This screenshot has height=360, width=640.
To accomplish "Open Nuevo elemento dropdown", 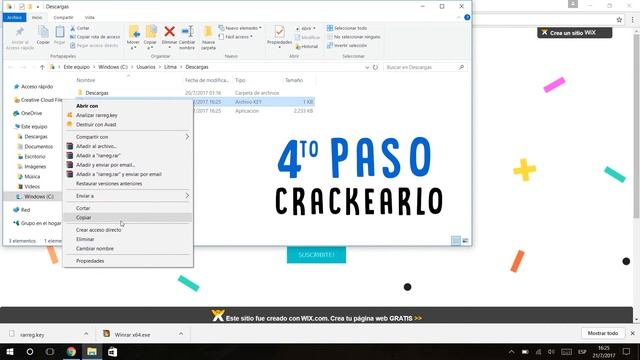I will [240, 28].
